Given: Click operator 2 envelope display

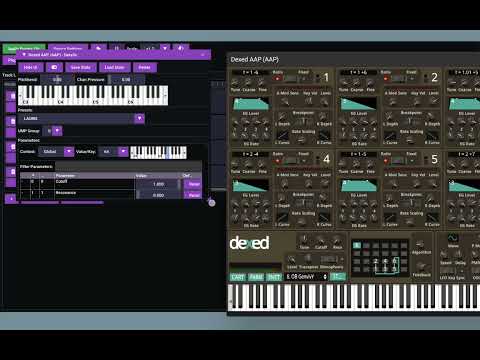Looking at the screenshot, I should coord(359,104).
